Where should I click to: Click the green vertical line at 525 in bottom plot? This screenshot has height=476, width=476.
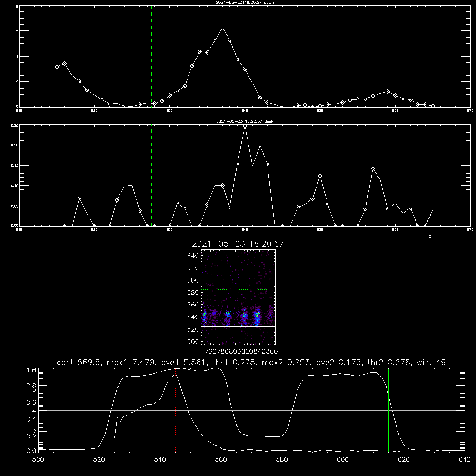[115, 410]
